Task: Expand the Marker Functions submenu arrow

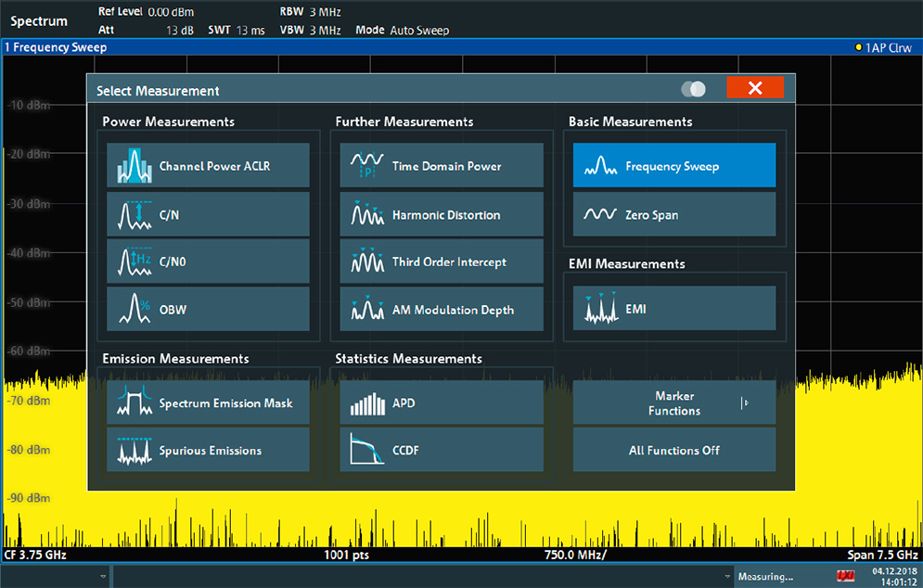Action: [x=745, y=403]
